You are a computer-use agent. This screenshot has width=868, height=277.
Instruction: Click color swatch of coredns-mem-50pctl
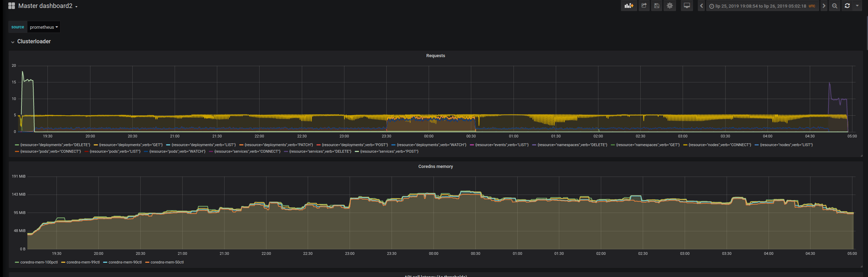[147, 262]
